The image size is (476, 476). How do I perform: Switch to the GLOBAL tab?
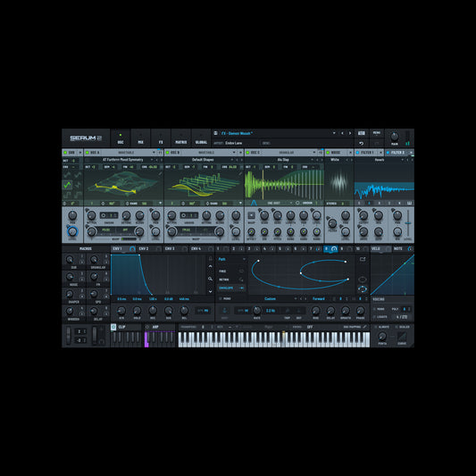(x=201, y=138)
